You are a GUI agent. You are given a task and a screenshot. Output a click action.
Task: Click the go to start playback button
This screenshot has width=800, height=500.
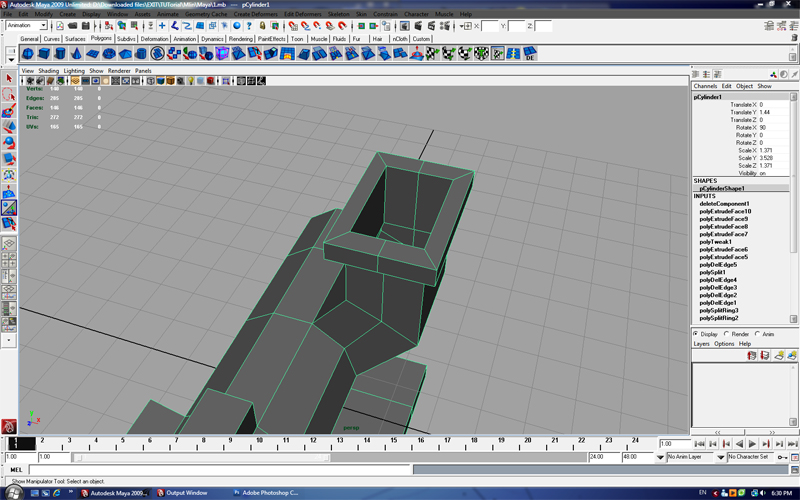click(x=699, y=444)
